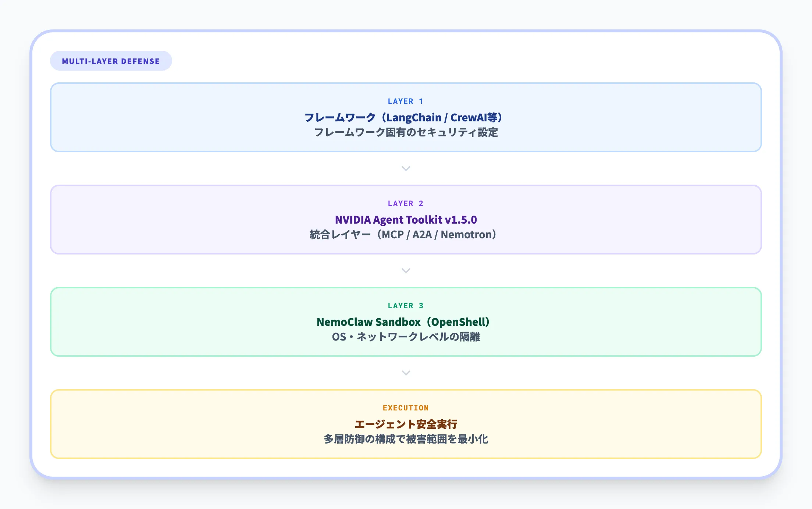Click the OS・ネットワークレベルの隔離 subtitle

click(x=406, y=337)
